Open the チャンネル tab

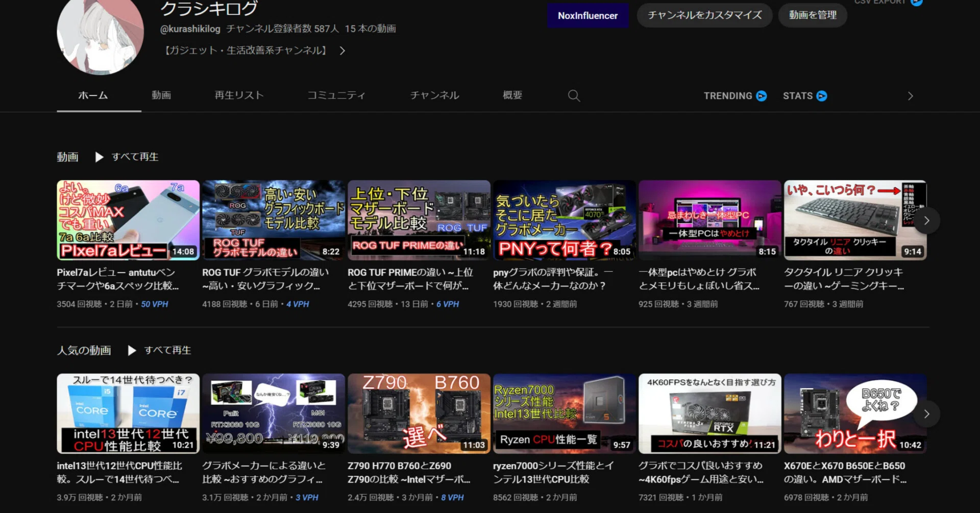click(x=435, y=95)
